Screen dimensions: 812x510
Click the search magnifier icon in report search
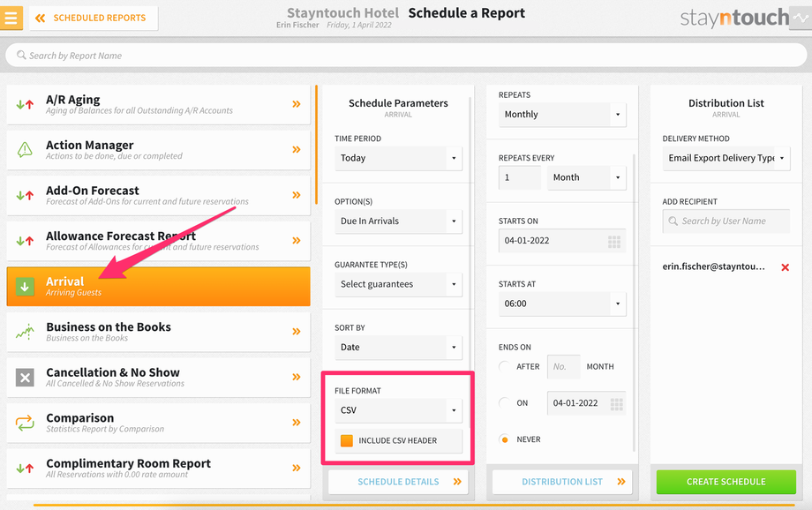pos(21,55)
